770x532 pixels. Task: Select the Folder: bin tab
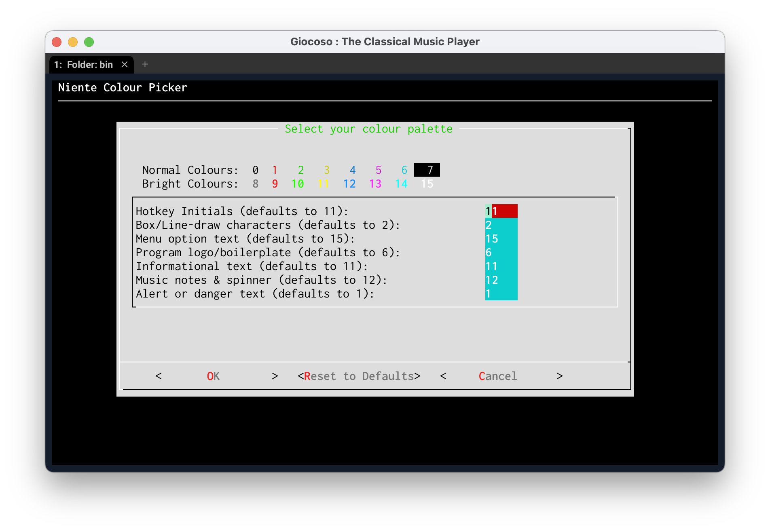point(84,65)
